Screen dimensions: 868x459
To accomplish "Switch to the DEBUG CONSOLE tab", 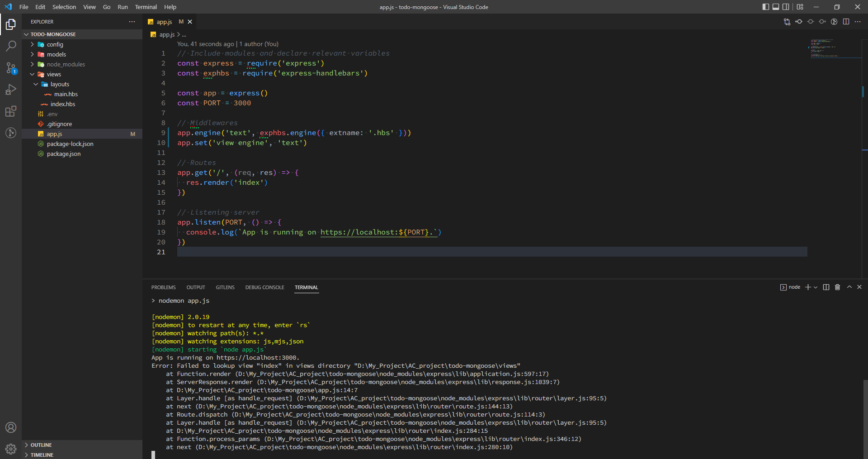I will 265,287.
